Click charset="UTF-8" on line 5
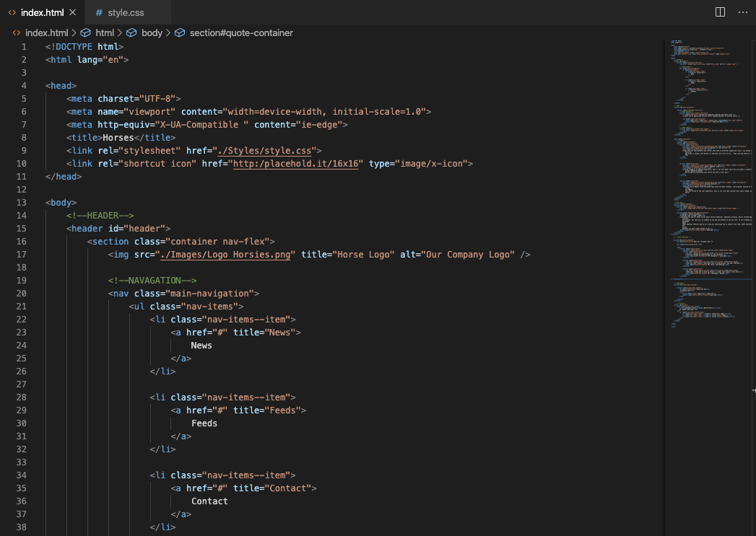 (x=136, y=99)
